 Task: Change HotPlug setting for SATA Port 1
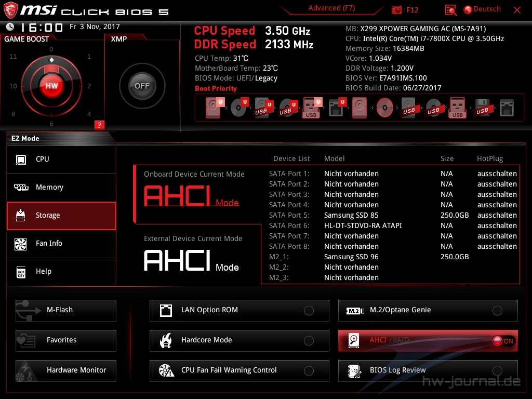coord(497,174)
